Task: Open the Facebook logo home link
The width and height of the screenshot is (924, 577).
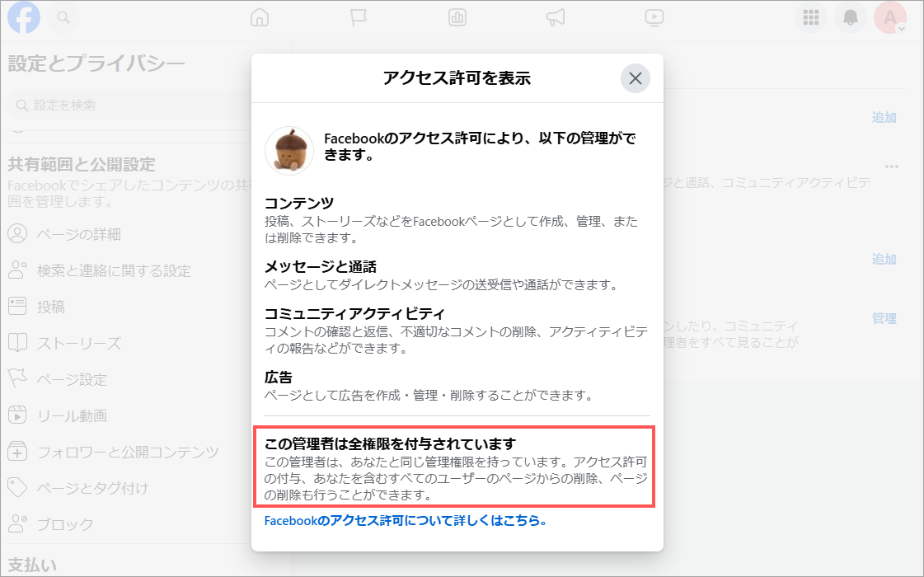Action: point(24,17)
